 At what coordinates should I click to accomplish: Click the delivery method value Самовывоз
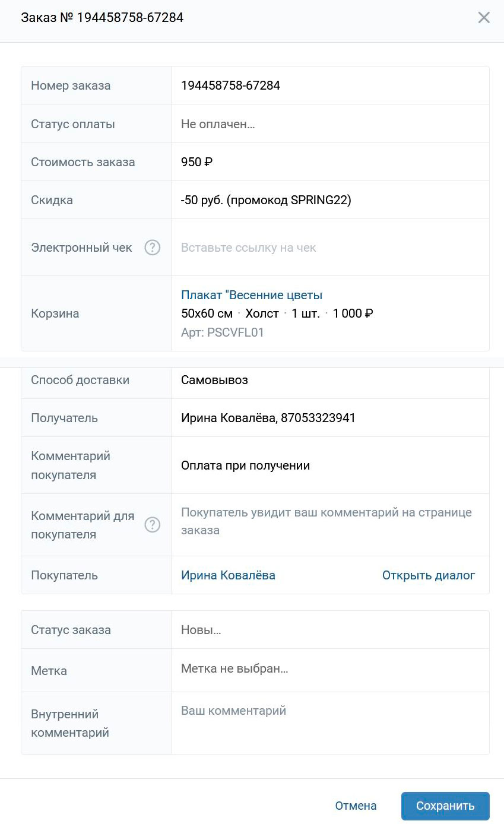click(214, 380)
